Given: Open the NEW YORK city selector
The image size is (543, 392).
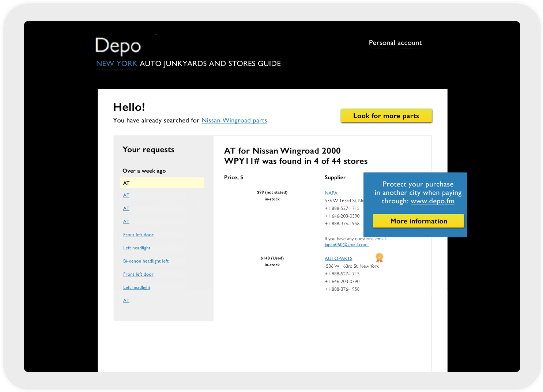Looking at the screenshot, I should click(x=116, y=64).
